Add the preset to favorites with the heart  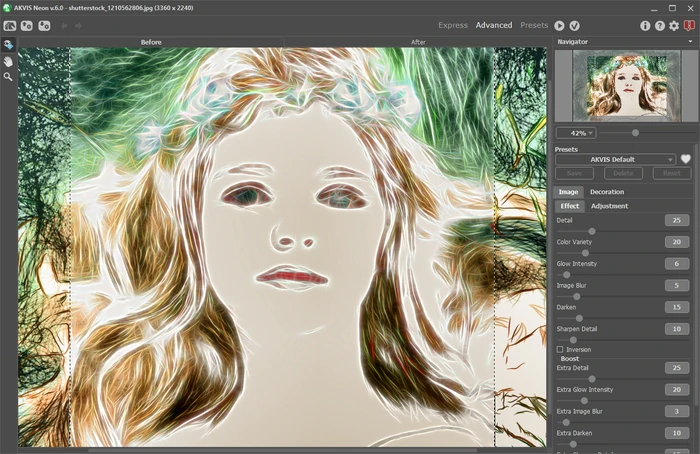686,159
